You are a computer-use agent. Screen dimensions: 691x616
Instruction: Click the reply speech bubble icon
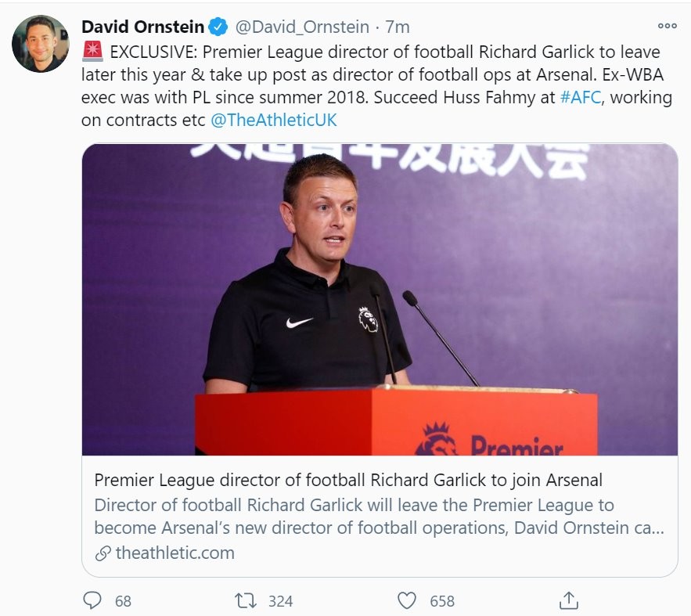[93, 600]
